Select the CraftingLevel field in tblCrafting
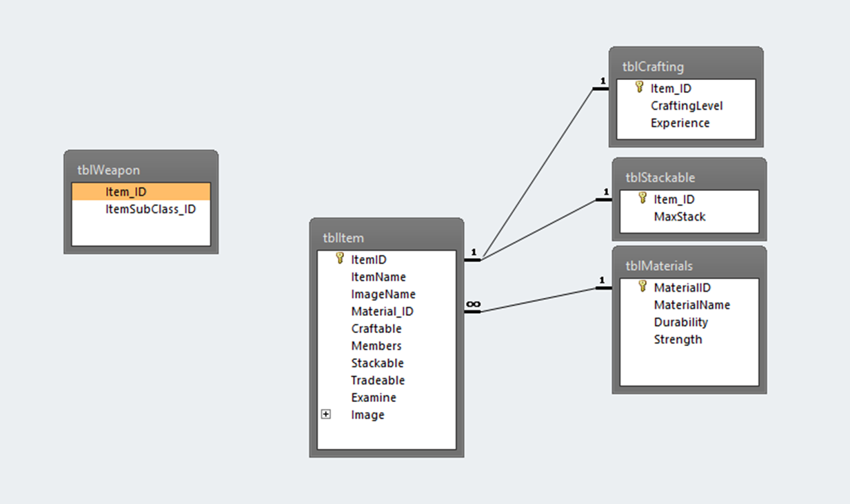The width and height of the screenshot is (850, 504). pos(686,106)
